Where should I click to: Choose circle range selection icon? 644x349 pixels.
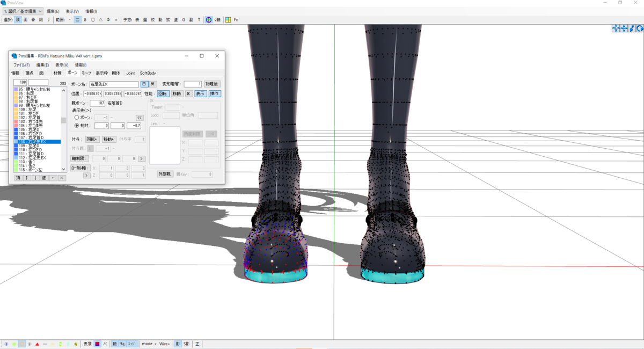pyautogui.click(x=93, y=20)
